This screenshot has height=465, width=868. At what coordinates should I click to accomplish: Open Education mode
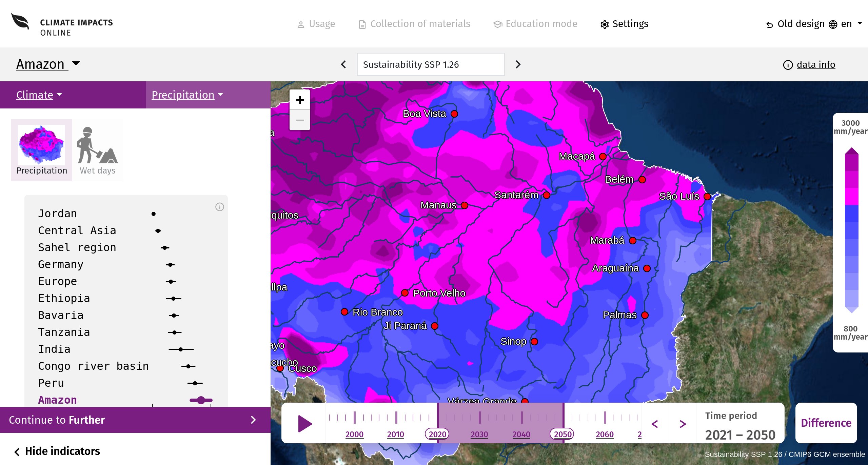click(535, 24)
